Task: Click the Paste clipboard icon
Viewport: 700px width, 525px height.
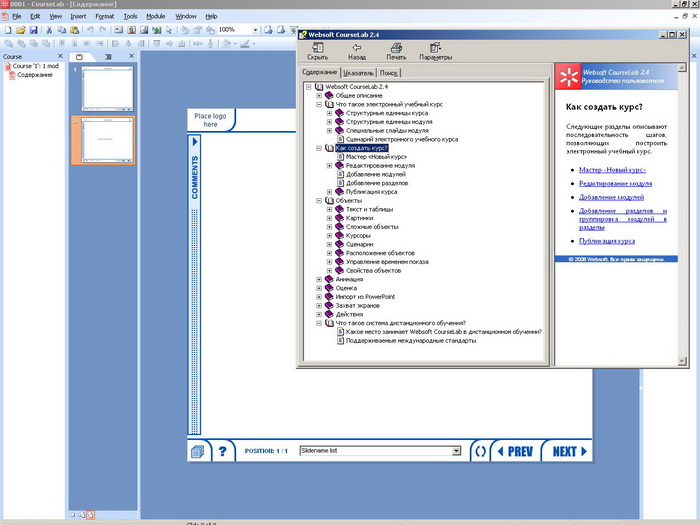Action: [75, 30]
